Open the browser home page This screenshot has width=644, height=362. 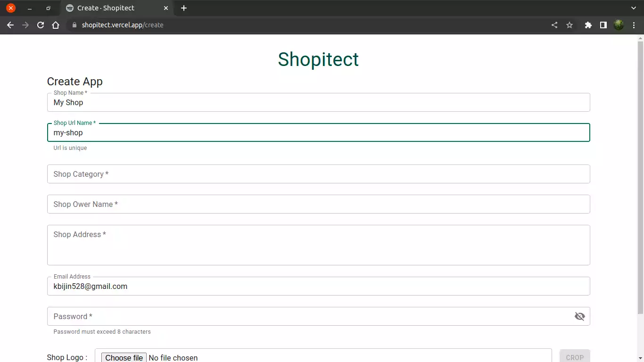[x=56, y=25]
